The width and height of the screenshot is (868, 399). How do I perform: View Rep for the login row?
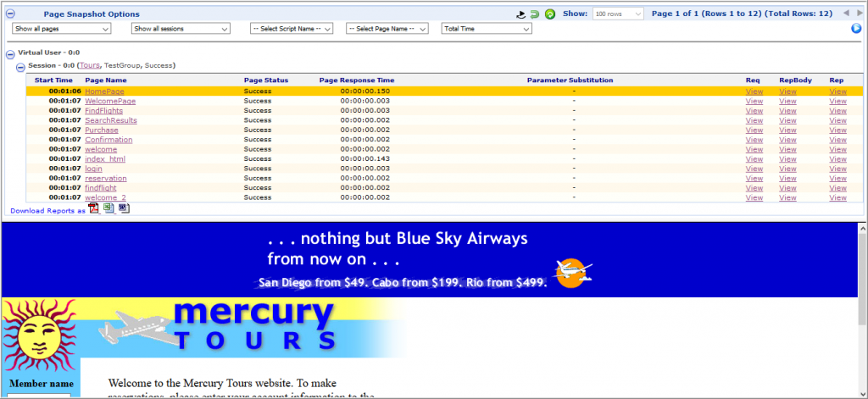coord(837,169)
